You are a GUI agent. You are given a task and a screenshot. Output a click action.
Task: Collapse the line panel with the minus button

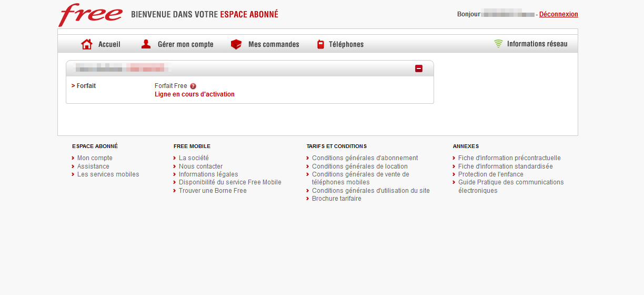[419, 68]
